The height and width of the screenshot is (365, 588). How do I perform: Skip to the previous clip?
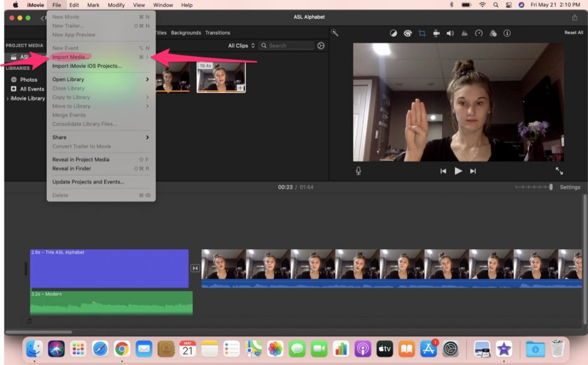(x=443, y=171)
